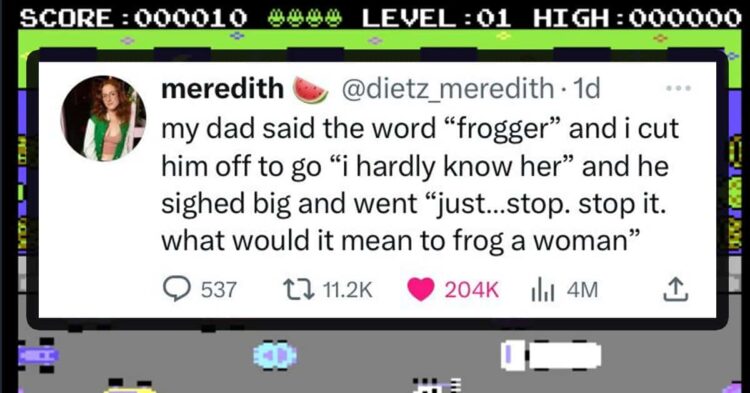Click the 11.2K retweet count

click(x=348, y=290)
